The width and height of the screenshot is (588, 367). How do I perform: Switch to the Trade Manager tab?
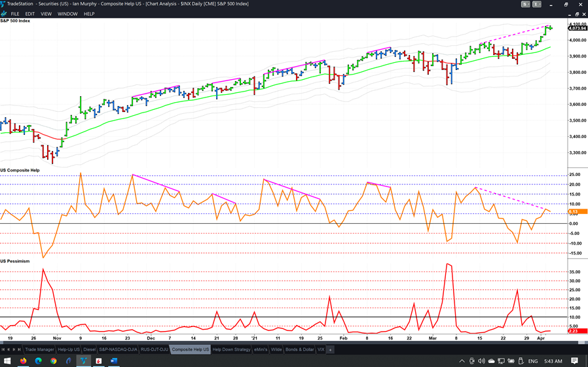[39, 350]
